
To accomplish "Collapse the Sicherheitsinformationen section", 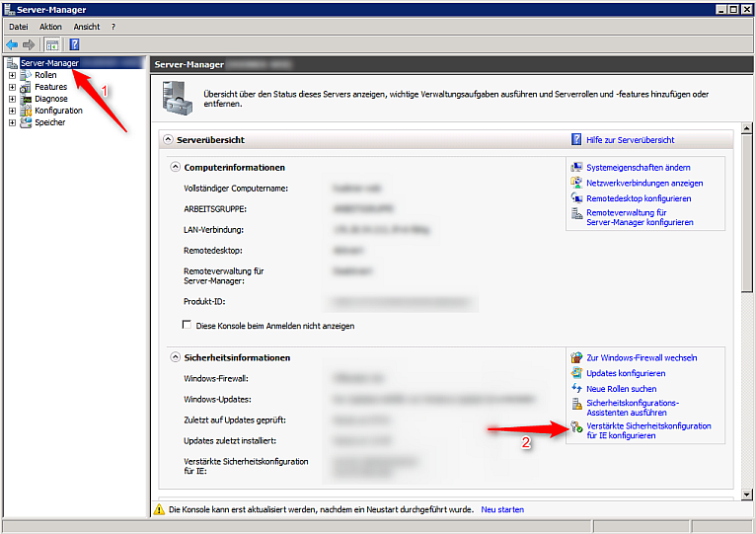I will [176, 357].
